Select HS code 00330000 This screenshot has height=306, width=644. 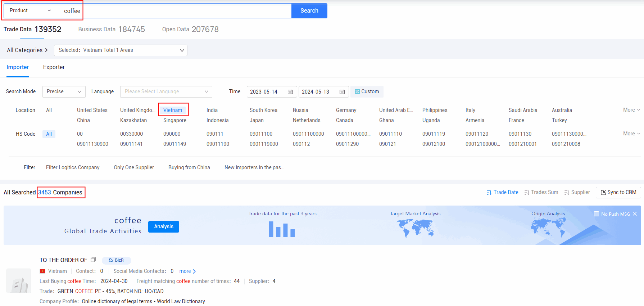click(131, 134)
